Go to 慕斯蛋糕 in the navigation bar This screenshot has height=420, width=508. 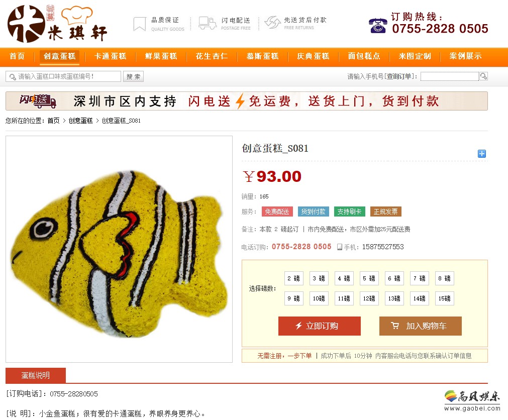[263, 56]
